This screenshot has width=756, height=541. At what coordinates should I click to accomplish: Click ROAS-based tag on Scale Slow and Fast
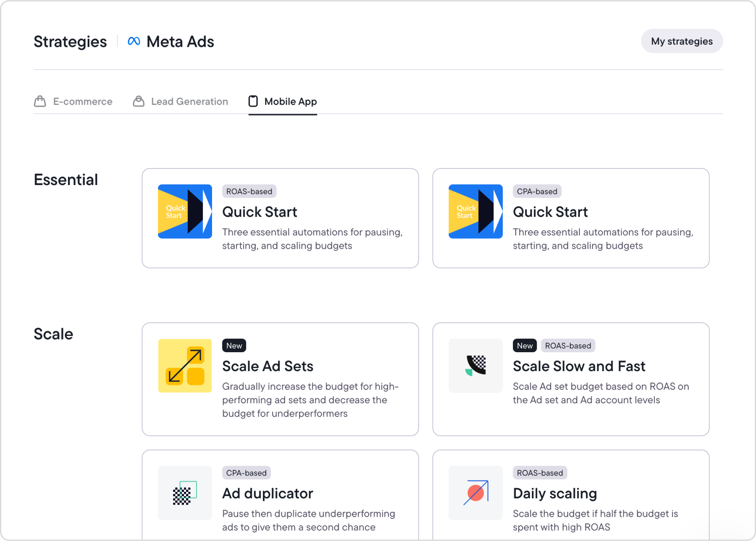[568, 346]
